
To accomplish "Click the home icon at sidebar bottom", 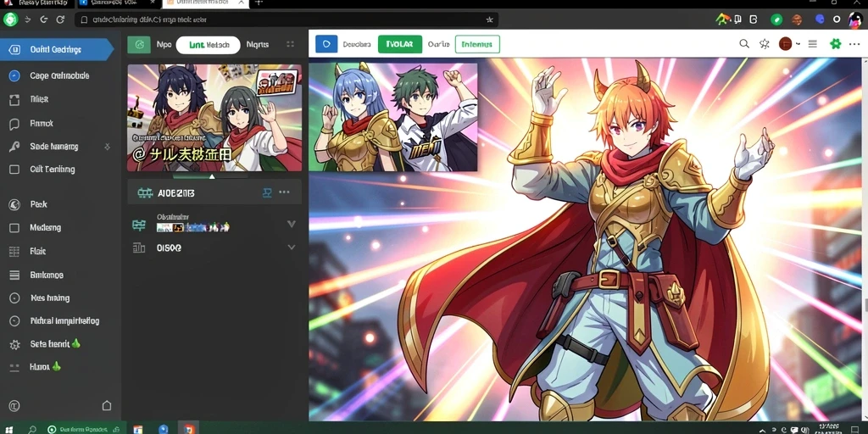I will tap(107, 406).
